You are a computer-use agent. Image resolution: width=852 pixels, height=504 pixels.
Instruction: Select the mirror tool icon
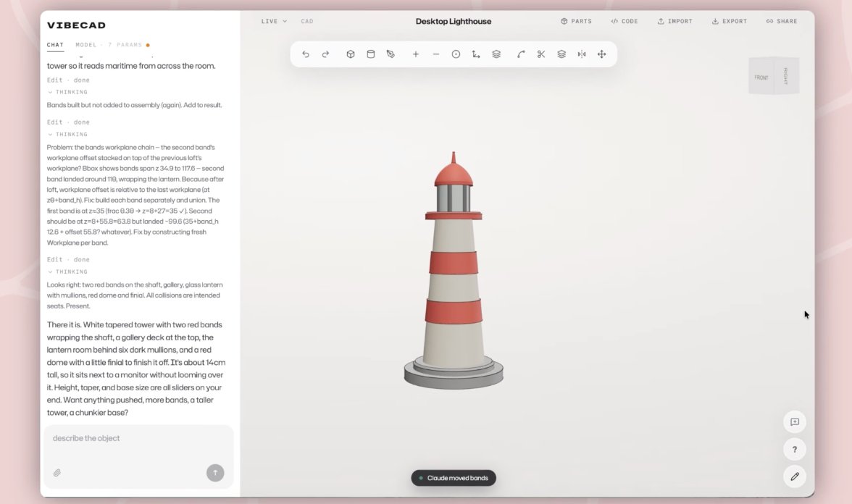pos(581,54)
